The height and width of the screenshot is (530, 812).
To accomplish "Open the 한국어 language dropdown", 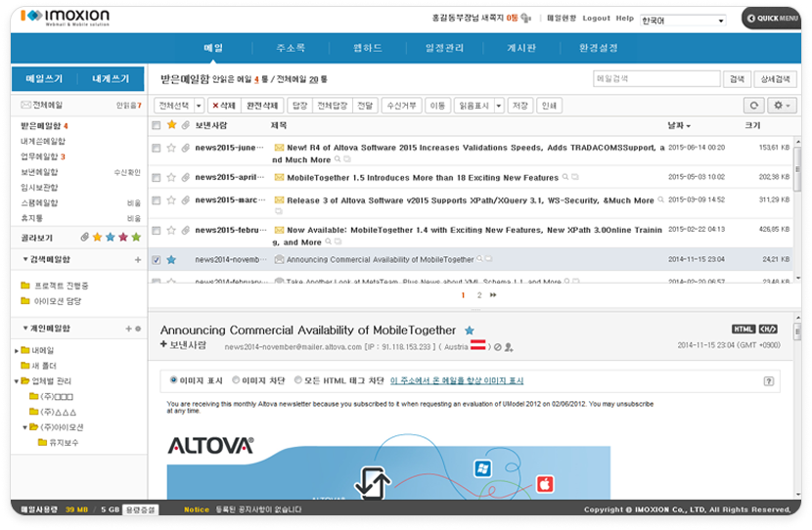I will (683, 21).
